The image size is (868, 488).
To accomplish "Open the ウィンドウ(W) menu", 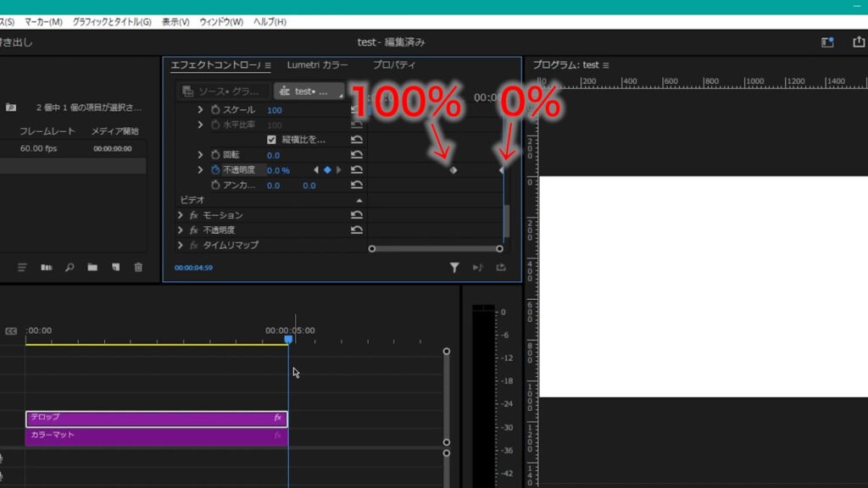I will (221, 22).
